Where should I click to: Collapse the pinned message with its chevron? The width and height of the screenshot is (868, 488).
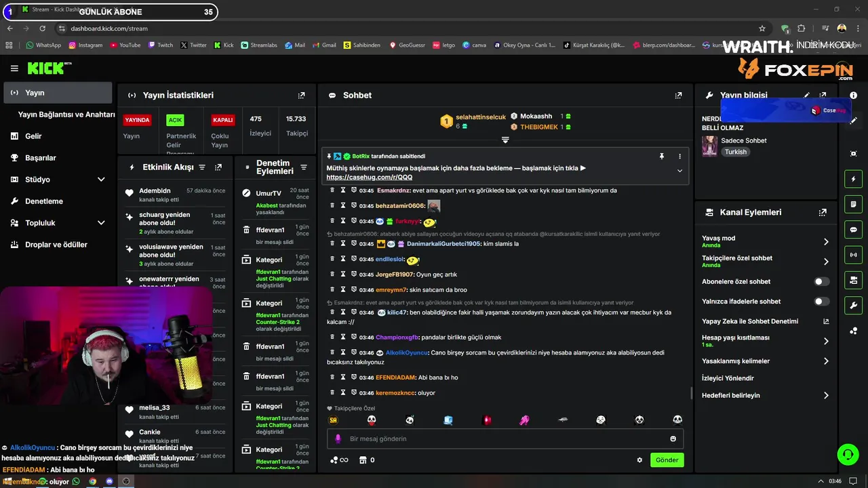(x=679, y=171)
